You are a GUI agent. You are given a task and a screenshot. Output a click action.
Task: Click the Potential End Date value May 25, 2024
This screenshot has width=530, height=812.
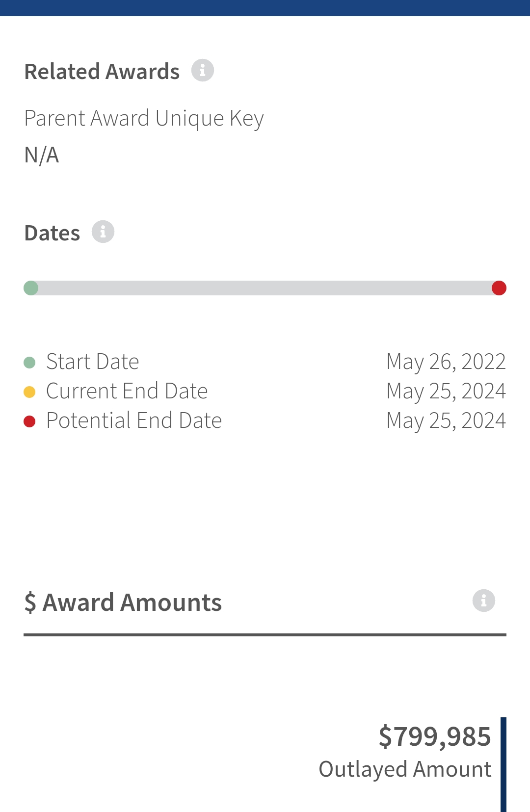(x=446, y=421)
